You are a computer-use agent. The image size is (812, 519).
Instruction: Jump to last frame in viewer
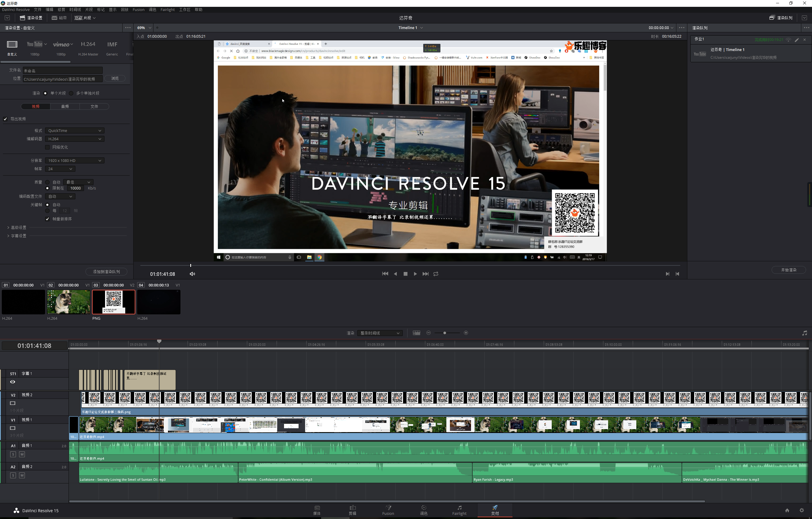point(426,274)
